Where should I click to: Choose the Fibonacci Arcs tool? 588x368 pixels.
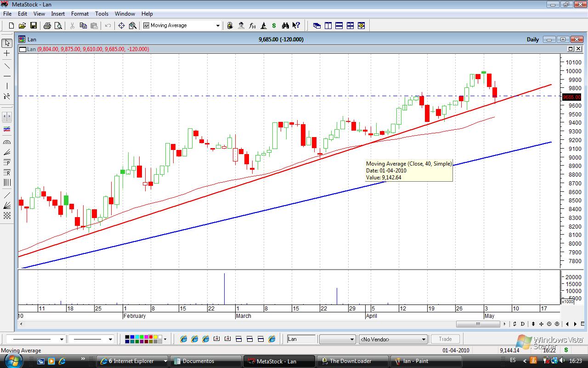(7, 143)
